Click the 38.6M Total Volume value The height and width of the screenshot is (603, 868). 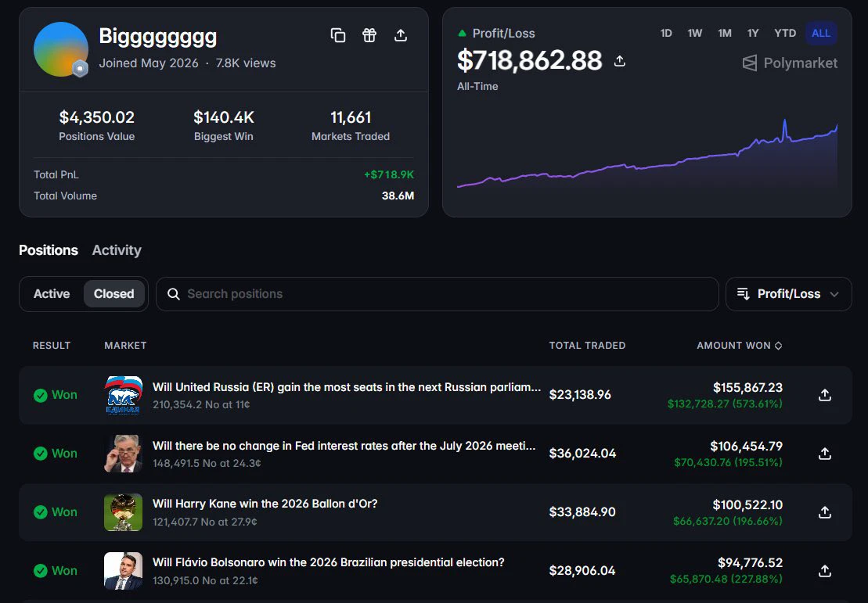point(398,196)
